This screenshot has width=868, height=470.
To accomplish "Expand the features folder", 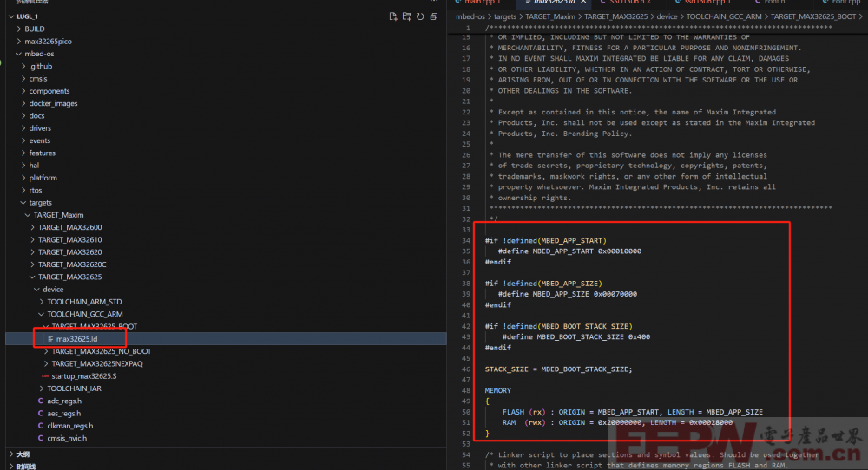I will pos(23,153).
